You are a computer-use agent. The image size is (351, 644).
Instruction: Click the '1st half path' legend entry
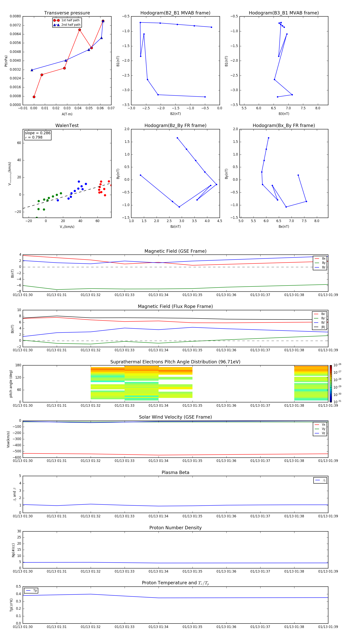(x=66, y=20)
